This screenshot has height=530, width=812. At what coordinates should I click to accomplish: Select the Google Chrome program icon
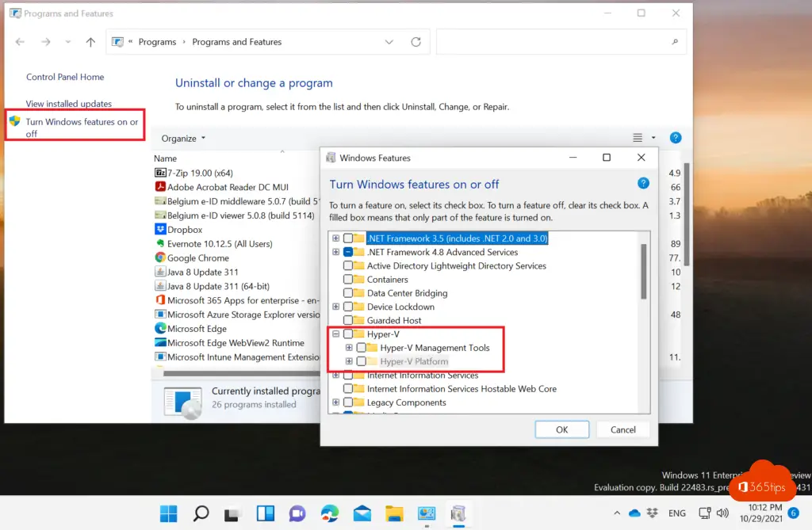pyautogui.click(x=160, y=257)
